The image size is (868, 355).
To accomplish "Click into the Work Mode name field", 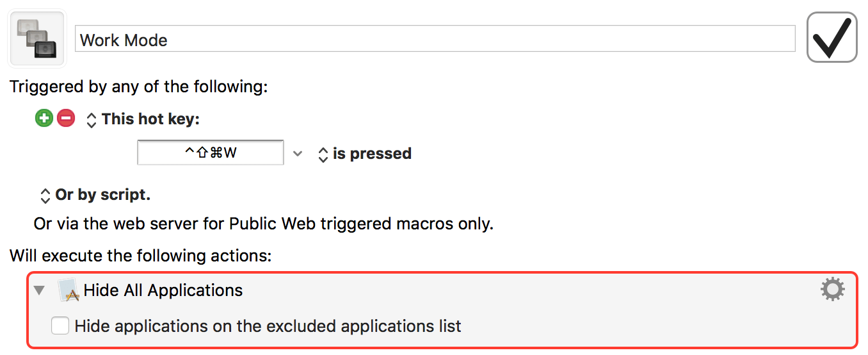I will point(435,40).
